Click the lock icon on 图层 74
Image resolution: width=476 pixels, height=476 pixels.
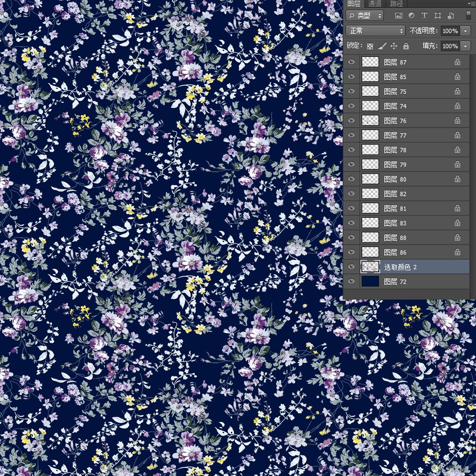point(457,106)
